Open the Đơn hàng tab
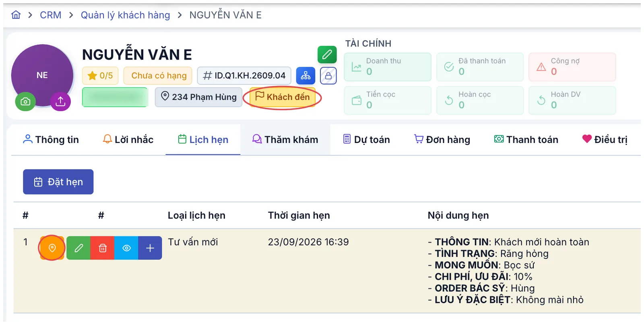The width and height of the screenshot is (644, 325). click(442, 140)
